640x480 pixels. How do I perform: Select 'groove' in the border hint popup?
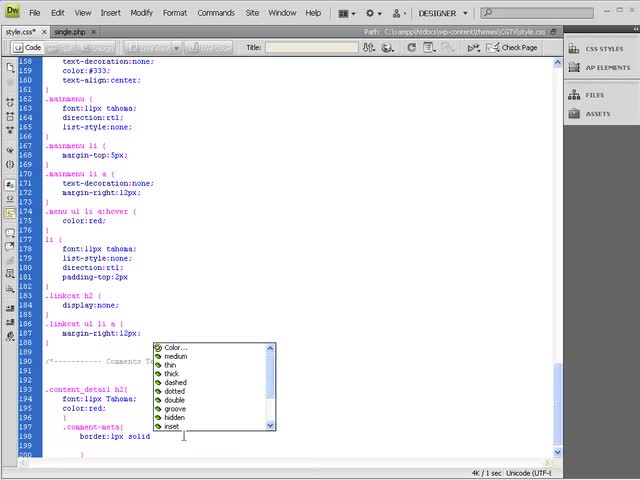pyautogui.click(x=175, y=409)
